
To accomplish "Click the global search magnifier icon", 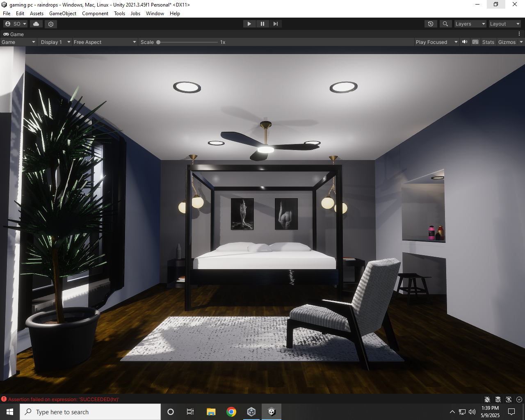I will coord(445,24).
